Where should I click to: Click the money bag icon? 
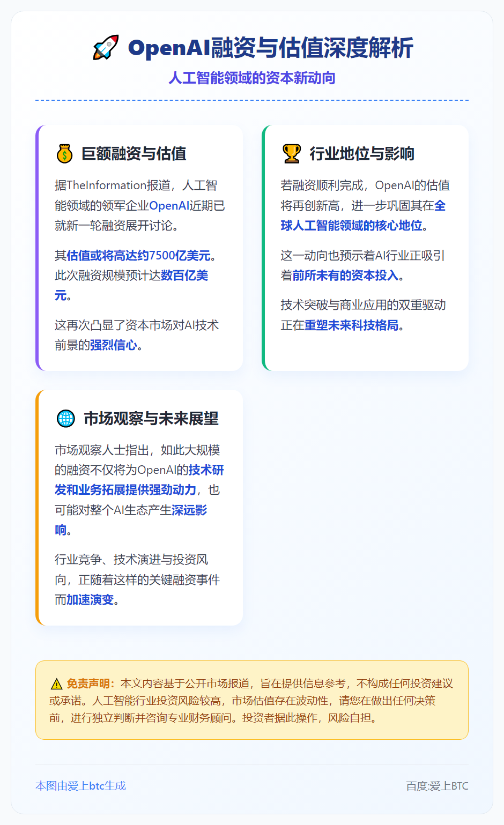pyautogui.click(x=64, y=154)
